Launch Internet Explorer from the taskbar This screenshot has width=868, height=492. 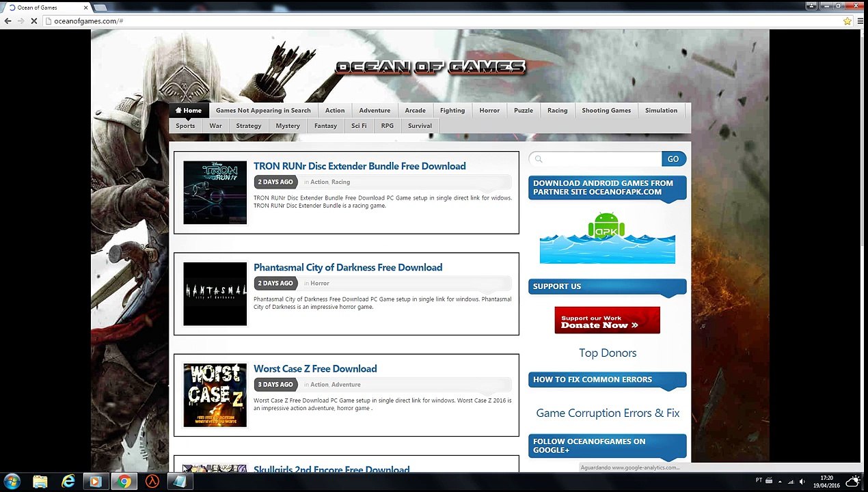click(x=68, y=482)
